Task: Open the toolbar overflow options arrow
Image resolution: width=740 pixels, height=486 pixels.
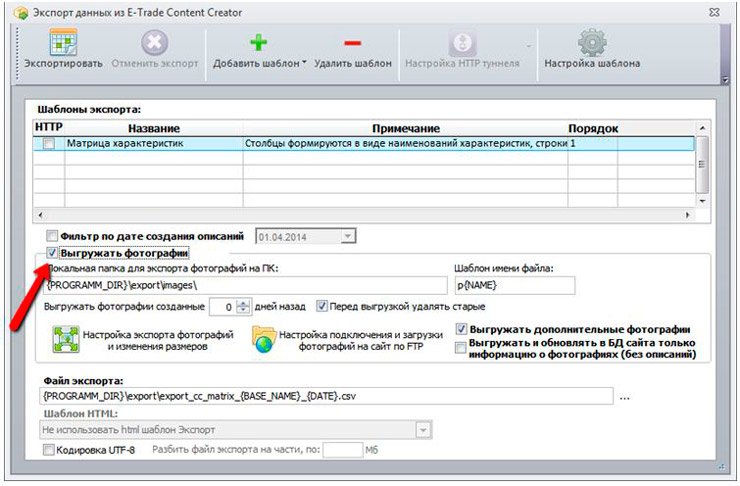Action: (725, 81)
